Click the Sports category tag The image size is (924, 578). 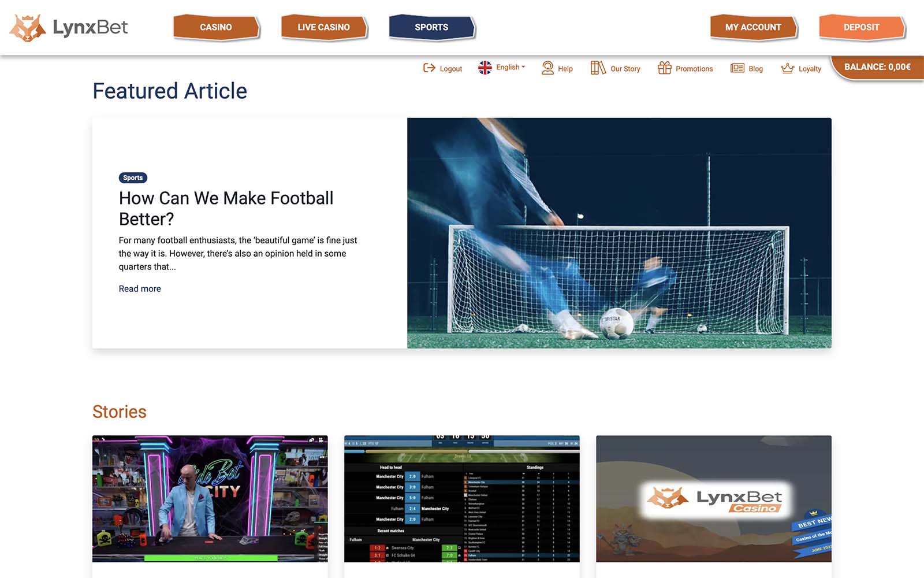pos(133,178)
